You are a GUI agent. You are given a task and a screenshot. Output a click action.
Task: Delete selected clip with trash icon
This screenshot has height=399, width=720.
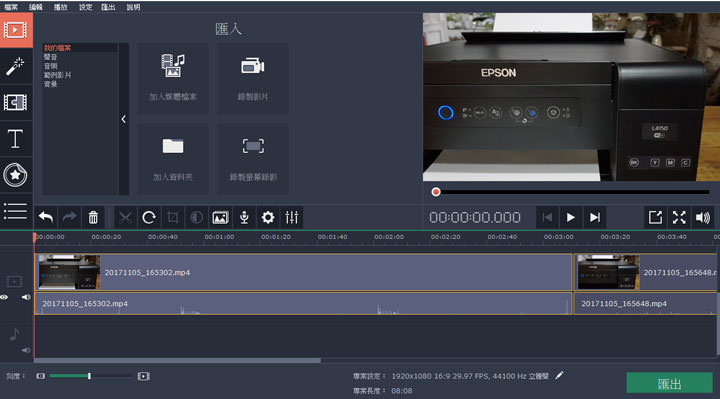(x=93, y=217)
